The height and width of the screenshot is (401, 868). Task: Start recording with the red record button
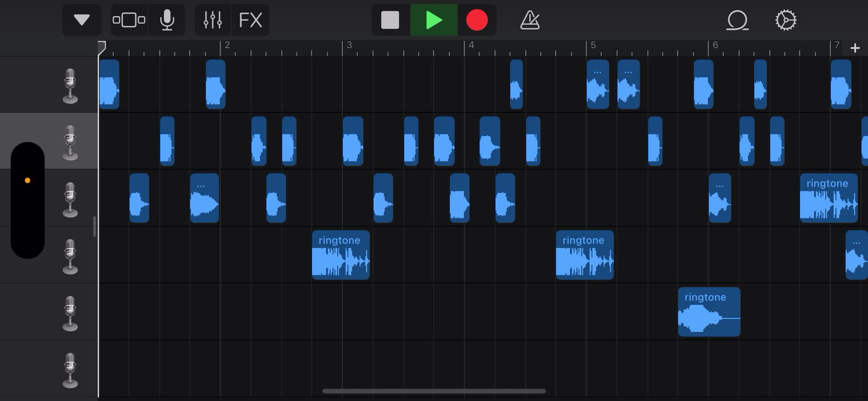click(x=477, y=20)
